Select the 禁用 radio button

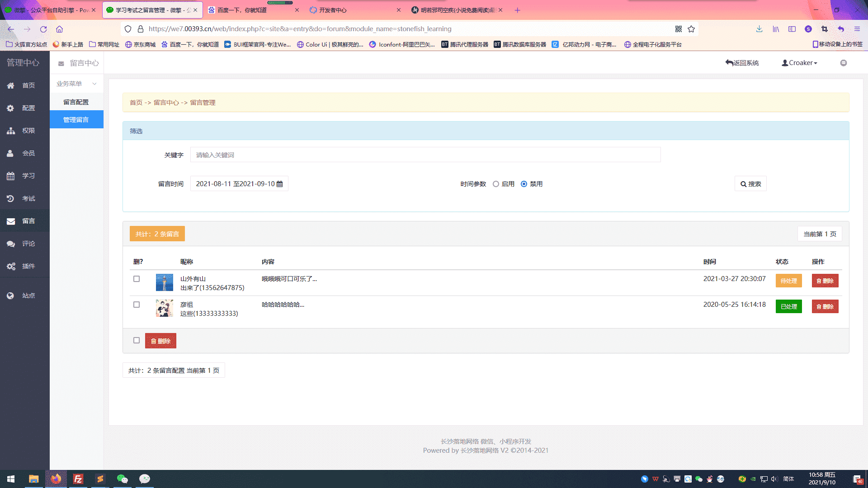coord(524,184)
